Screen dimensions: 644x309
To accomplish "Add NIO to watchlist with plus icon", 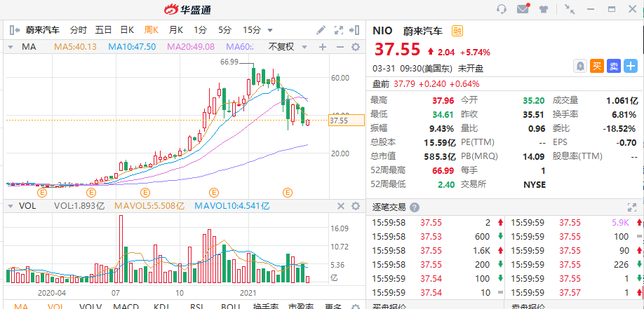I will [x=631, y=66].
